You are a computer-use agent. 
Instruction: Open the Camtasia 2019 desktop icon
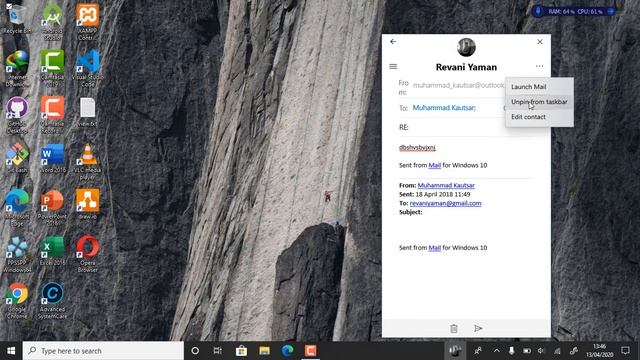click(x=52, y=69)
